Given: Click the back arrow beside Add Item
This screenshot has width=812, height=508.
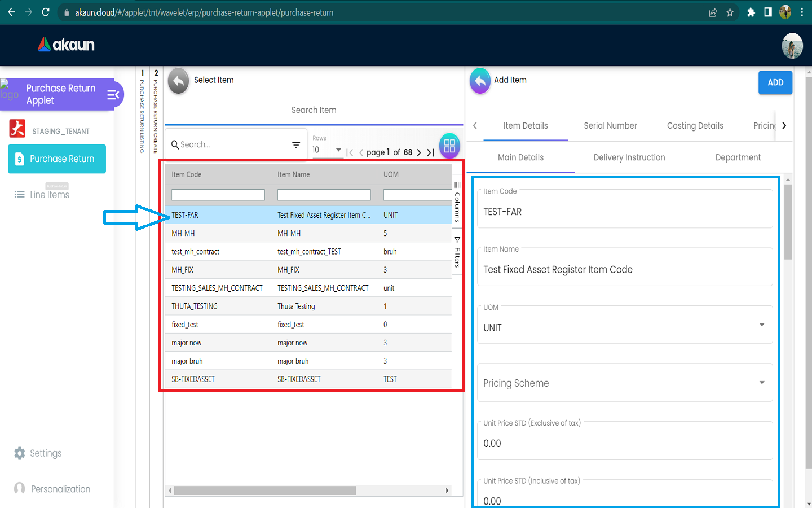Looking at the screenshot, I should point(480,81).
